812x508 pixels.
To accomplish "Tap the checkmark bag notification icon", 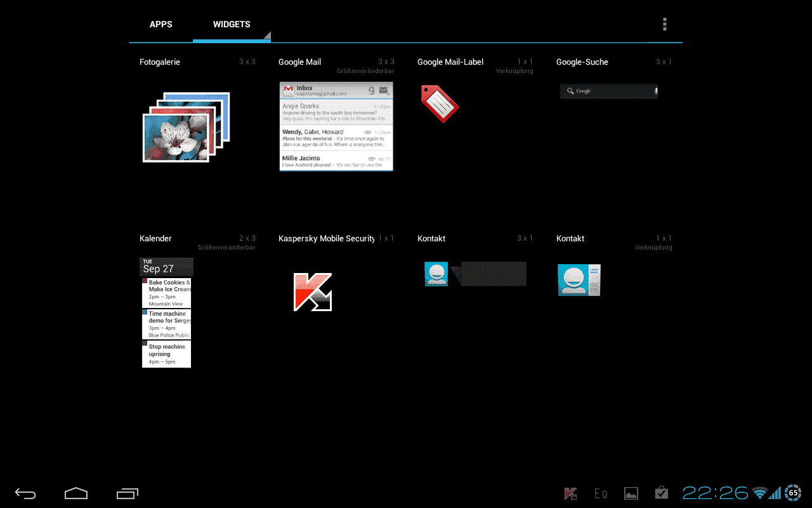I will [662, 493].
